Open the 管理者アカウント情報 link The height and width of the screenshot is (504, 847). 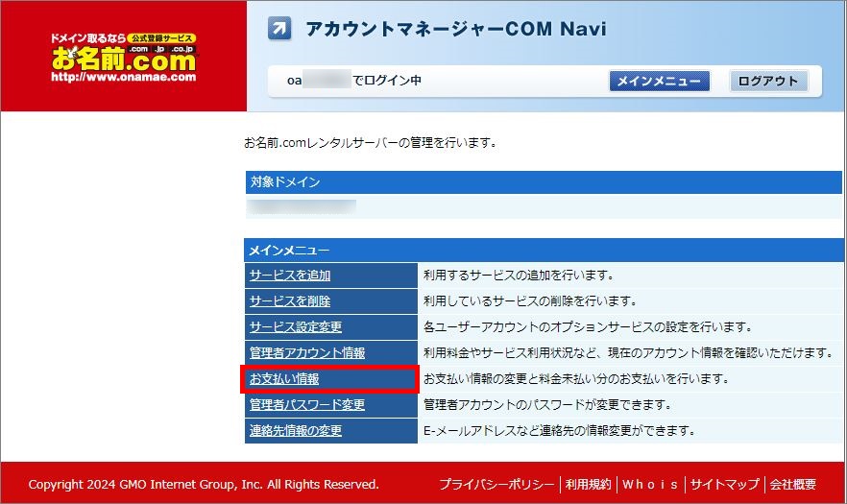pos(307,353)
